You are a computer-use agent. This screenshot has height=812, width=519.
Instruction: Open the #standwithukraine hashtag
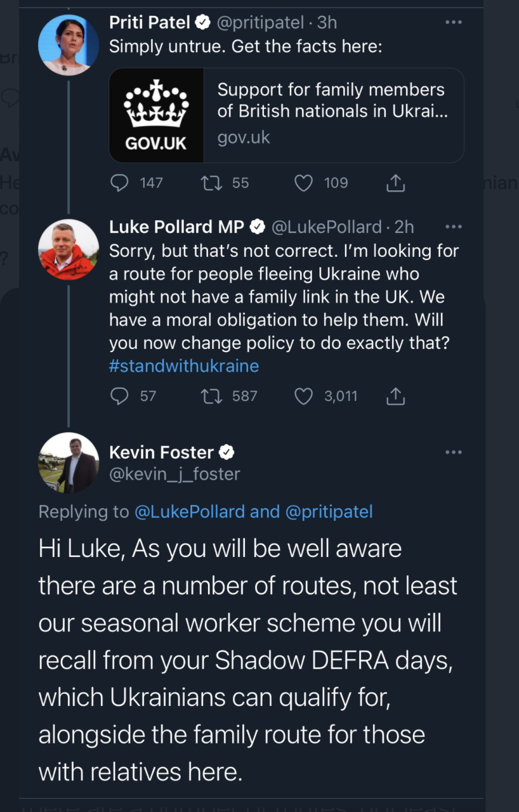pyautogui.click(x=183, y=366)
